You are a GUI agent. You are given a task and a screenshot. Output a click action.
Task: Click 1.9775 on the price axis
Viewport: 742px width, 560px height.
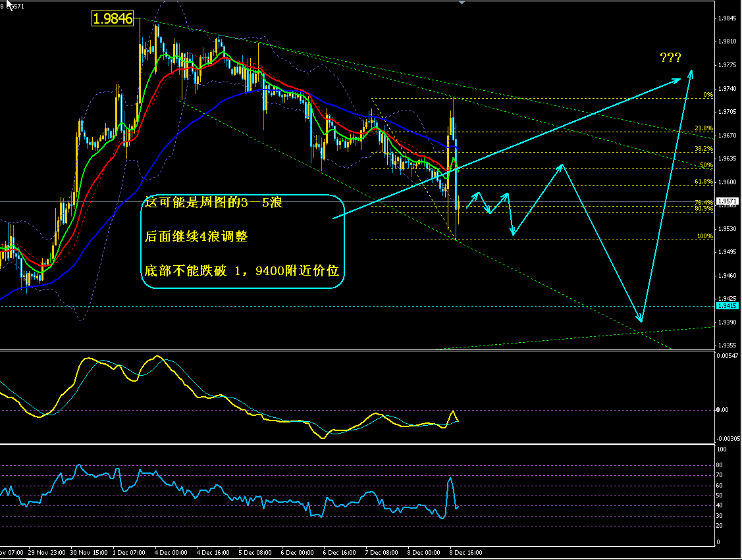pyautogui.click(x=728, y=64)
